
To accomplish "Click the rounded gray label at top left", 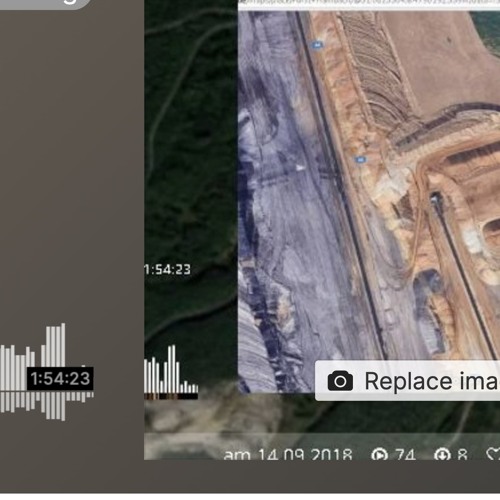I will [45, 4].
